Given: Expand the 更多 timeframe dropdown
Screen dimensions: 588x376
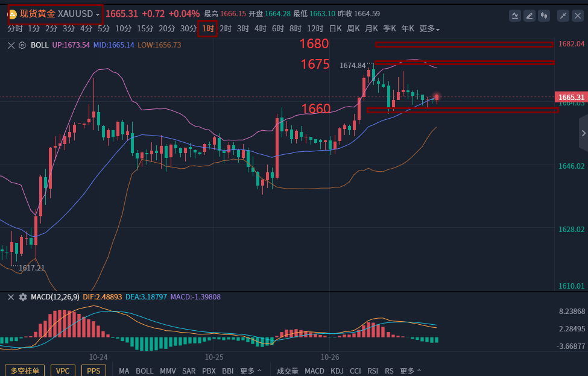Looking at the screenshot, I should click(429, 28).
